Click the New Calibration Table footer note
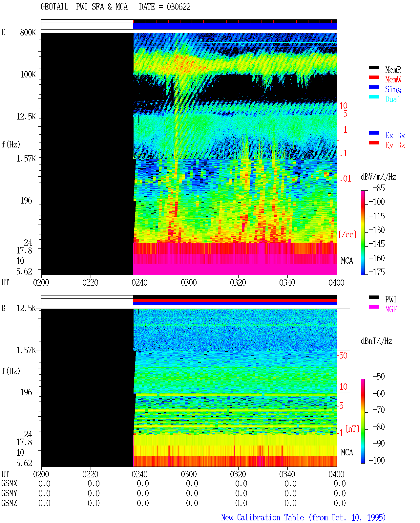420x523 pixels. pos(304,517)
